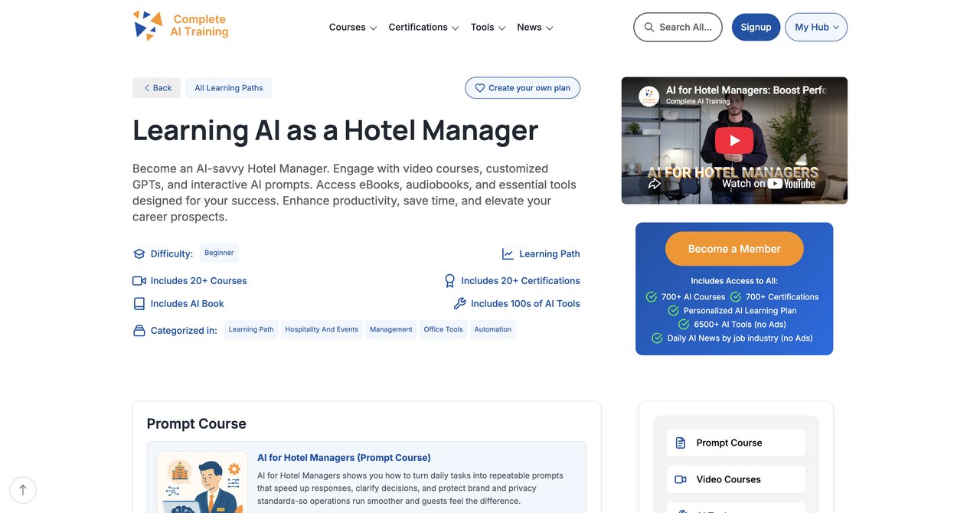Open AI for Hotel Managers (Prompt Course) link
980x513 pixels.
(x=344, y=458)
